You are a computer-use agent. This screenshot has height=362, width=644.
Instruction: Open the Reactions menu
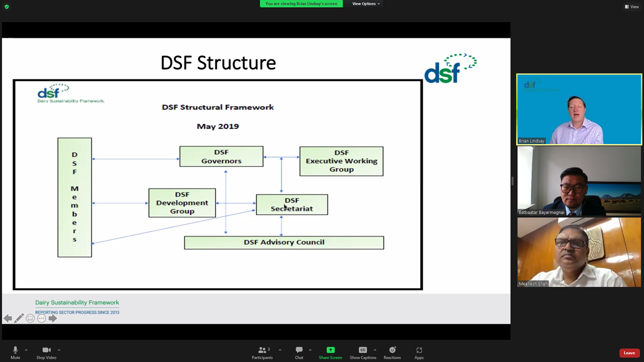392,352
